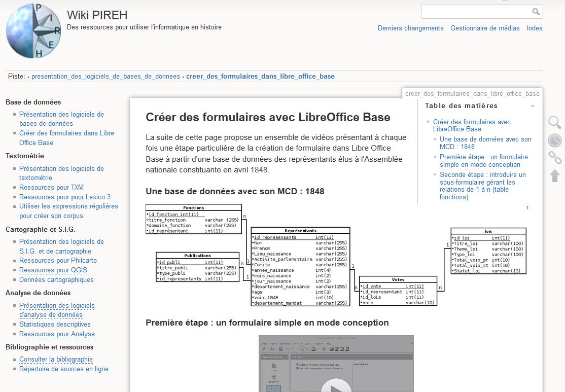Open Créer des formulaires dans Libre Office Base
Screen dimensions: 565x392
[66, 138]
